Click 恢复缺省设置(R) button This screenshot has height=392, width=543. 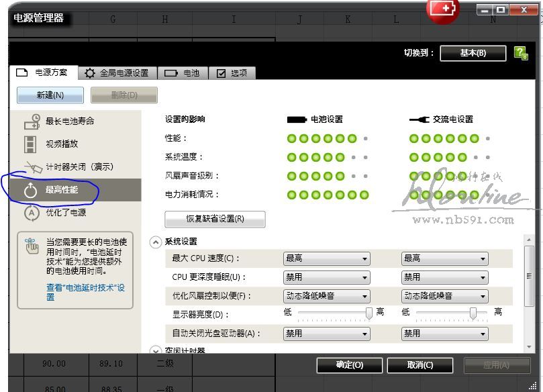point(215,219)
